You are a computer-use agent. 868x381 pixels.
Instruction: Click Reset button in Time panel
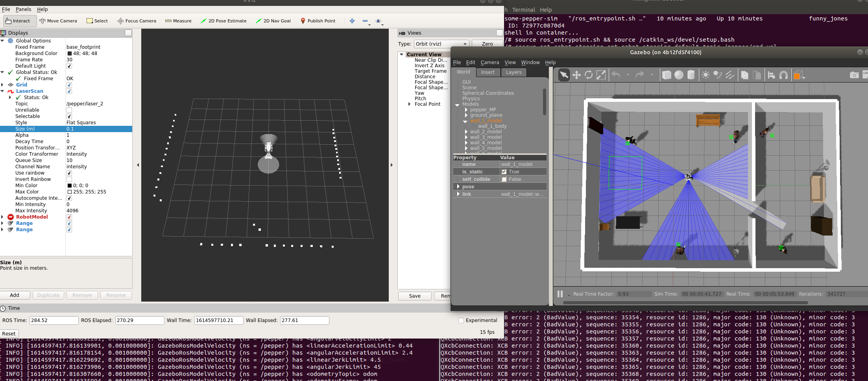point(9,334)
